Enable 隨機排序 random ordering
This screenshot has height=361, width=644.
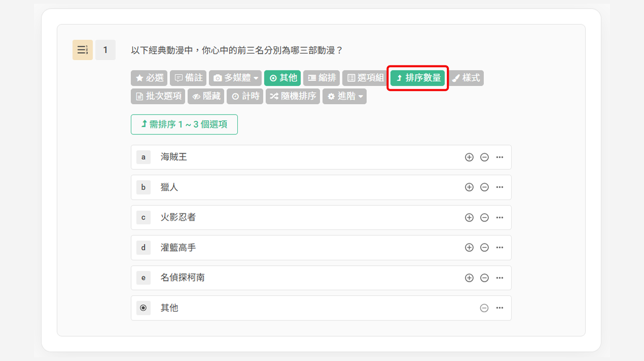pos(293,96)
